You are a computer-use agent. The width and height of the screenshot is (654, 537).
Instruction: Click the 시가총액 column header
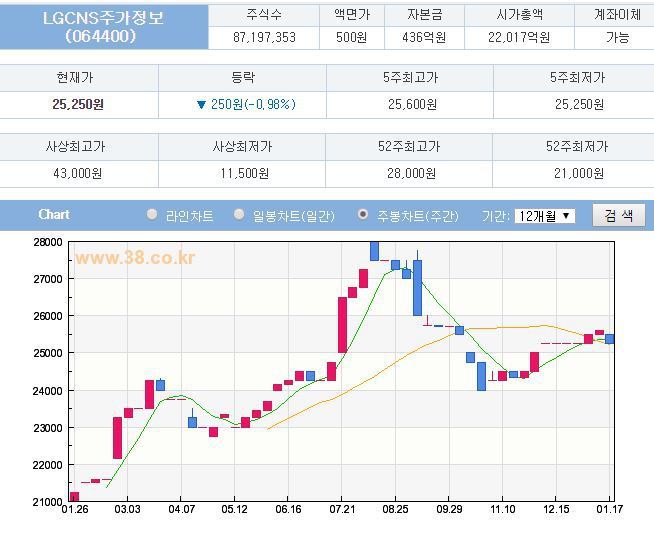[x=520, y=15]
